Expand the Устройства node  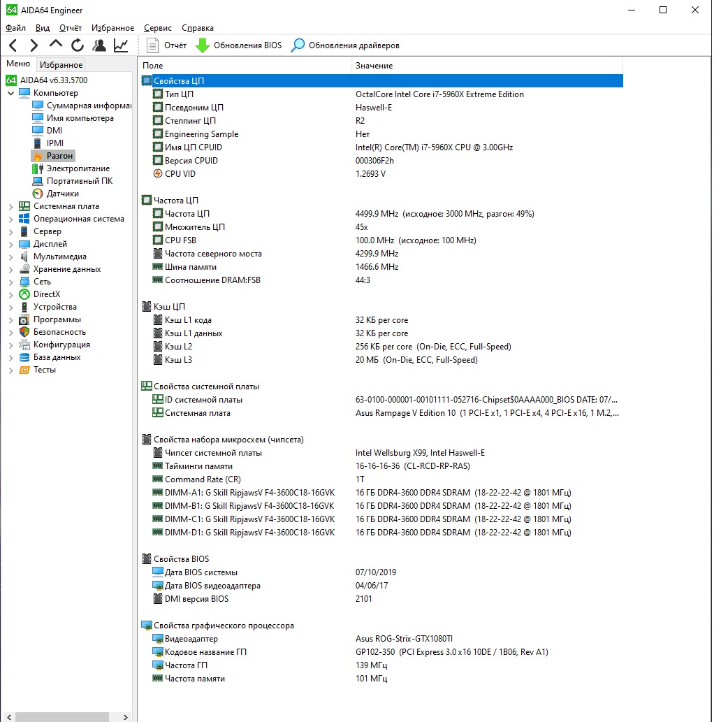tap(10, 307)
